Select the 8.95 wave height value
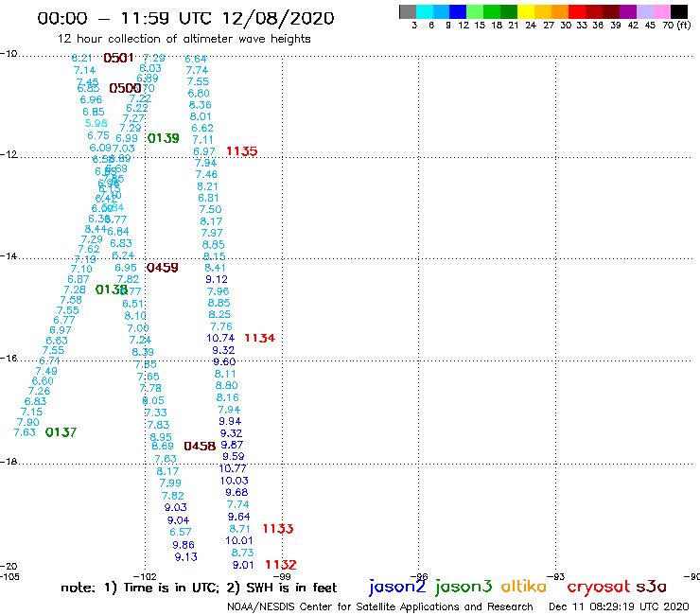The image size is (700, 615). tap(161, 437)
